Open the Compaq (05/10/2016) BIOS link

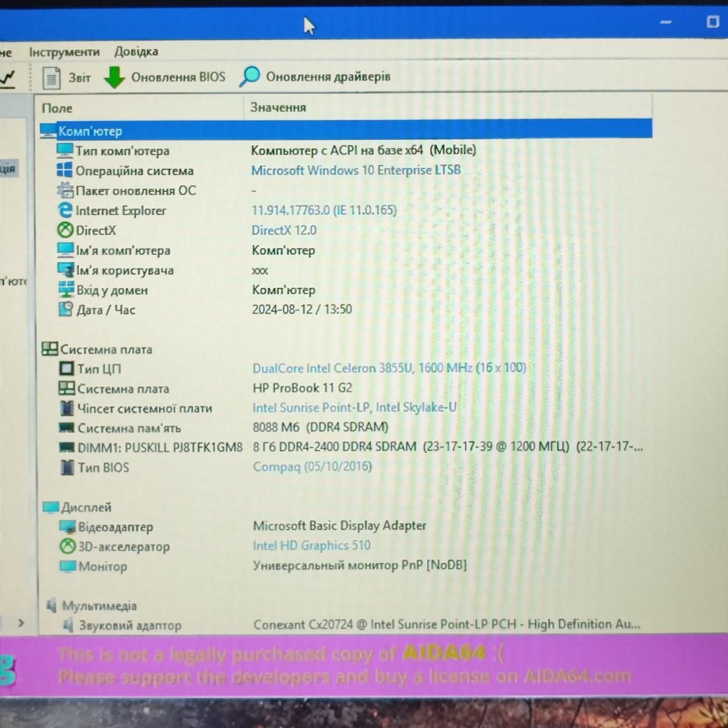pyautogui.click(x=312, y=466)
